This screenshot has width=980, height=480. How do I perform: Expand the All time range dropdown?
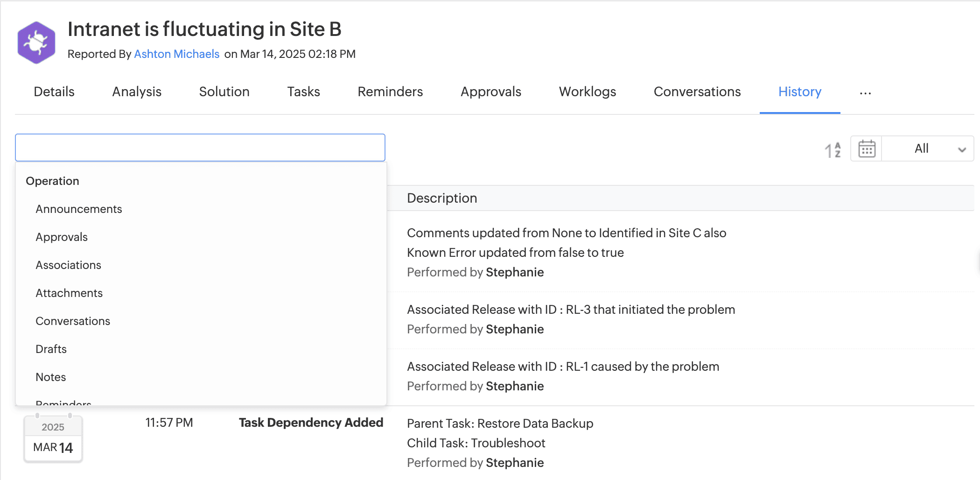[x=928, y=149]
